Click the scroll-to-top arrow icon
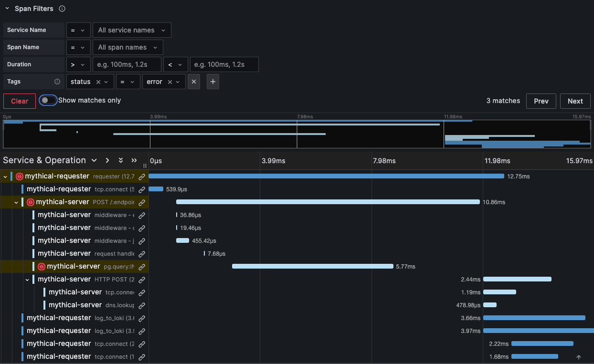This screenshot has width=594, height=364. pos(578,356)
